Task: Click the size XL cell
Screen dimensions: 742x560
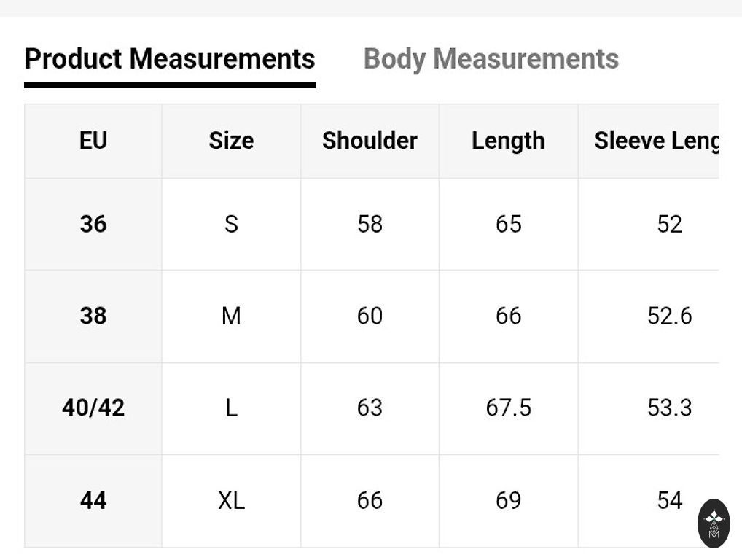Action: pos(231,500)
